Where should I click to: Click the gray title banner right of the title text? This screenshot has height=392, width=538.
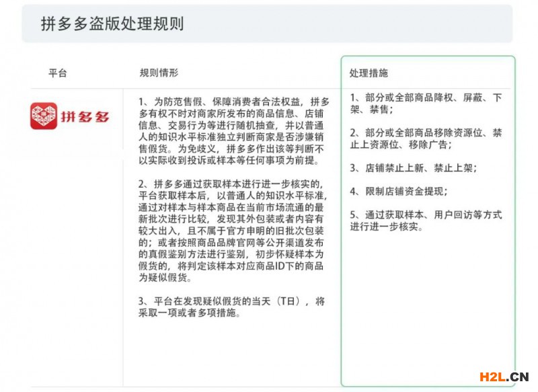pos(350,24)
